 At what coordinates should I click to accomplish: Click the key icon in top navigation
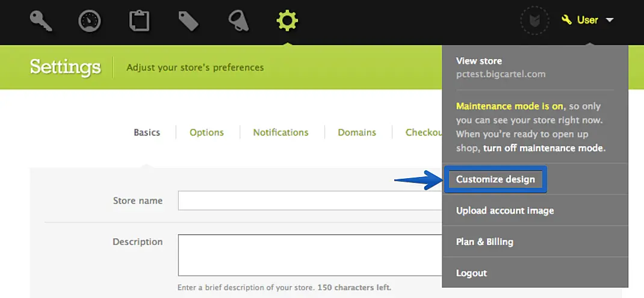coord(42,21)
